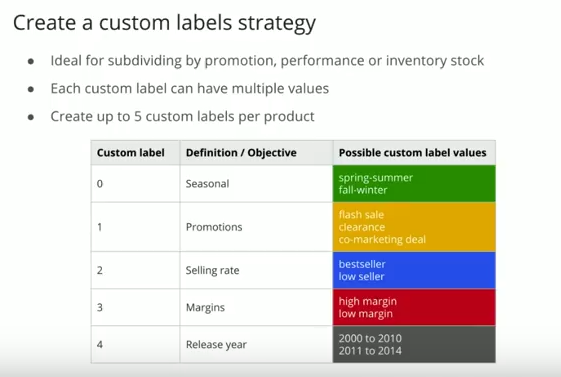561x377 pixels.
Task: Click the 'Margins' definition cell
Action: (x=257, y=308)
